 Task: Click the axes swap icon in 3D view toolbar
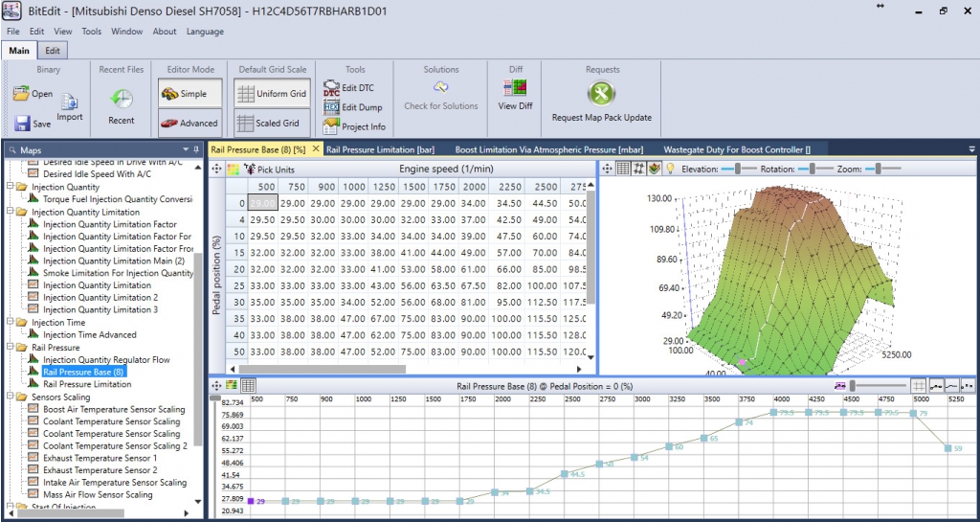point(638,169)
